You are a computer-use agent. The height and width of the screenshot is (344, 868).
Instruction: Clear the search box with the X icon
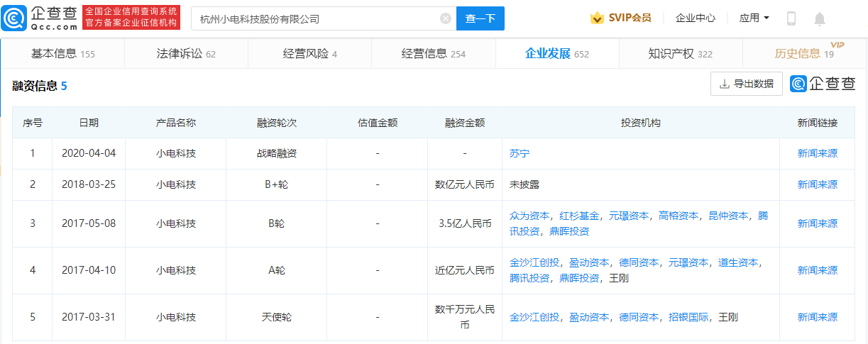pyautogui.click(x=446, y=18)
